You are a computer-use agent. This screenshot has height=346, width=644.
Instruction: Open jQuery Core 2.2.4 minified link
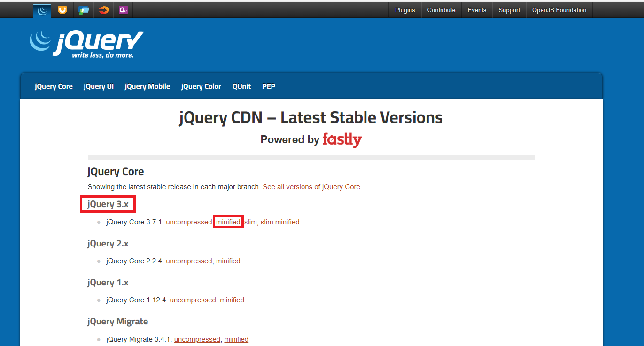tap(228, 261)
